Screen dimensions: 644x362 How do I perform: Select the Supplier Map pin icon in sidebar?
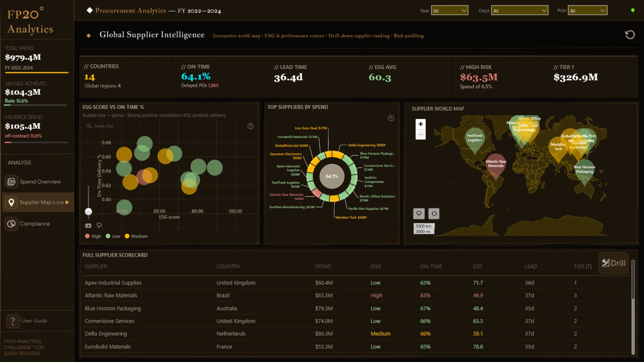[11, 202]
